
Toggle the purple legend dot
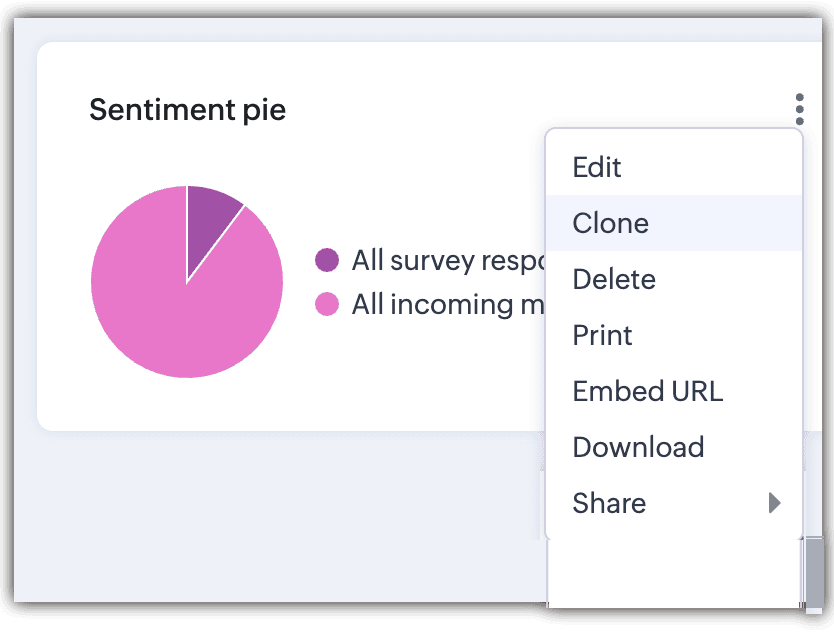(327, 261)
